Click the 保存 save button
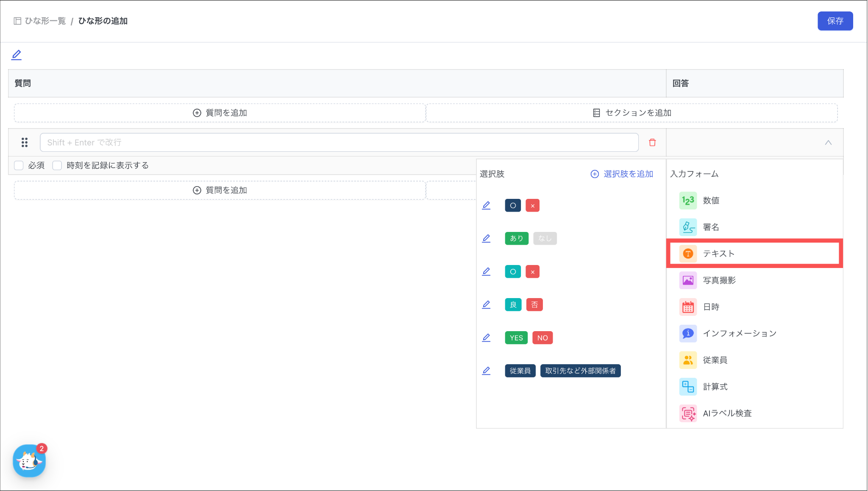This screenshot has height=491, width=868. [835, 21]
